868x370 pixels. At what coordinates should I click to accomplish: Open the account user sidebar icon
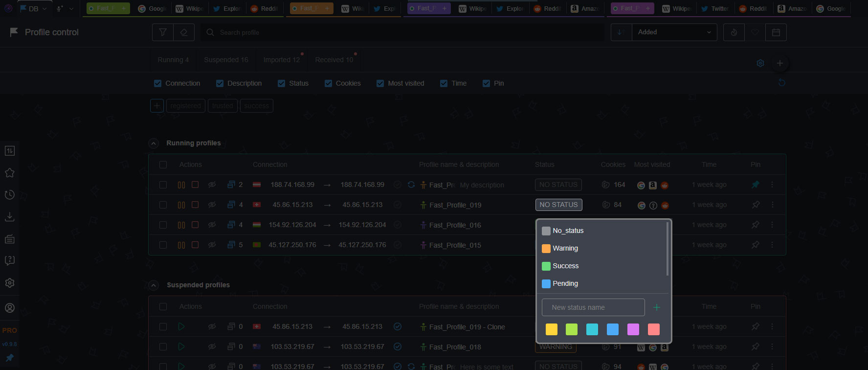click(x=9, y=308)
